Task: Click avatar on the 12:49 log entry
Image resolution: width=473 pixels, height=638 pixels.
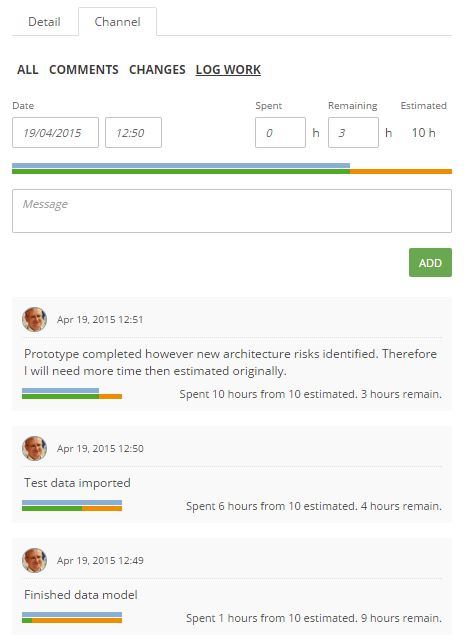Action: pyautogui.click(x=35, y=560)
